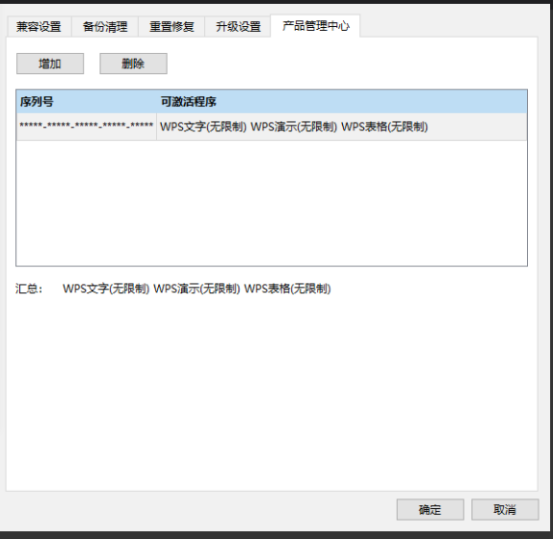Open the 备份清理 tab
Image resolution: width=554 pixels, height=539 pixels.
click(x=105, y=26)
